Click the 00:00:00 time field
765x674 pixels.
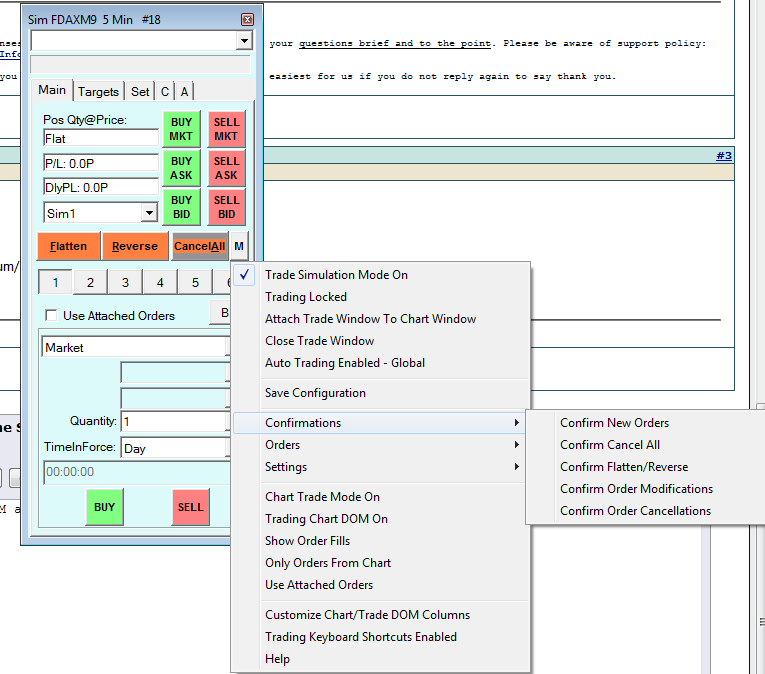[x=137, y=472]
